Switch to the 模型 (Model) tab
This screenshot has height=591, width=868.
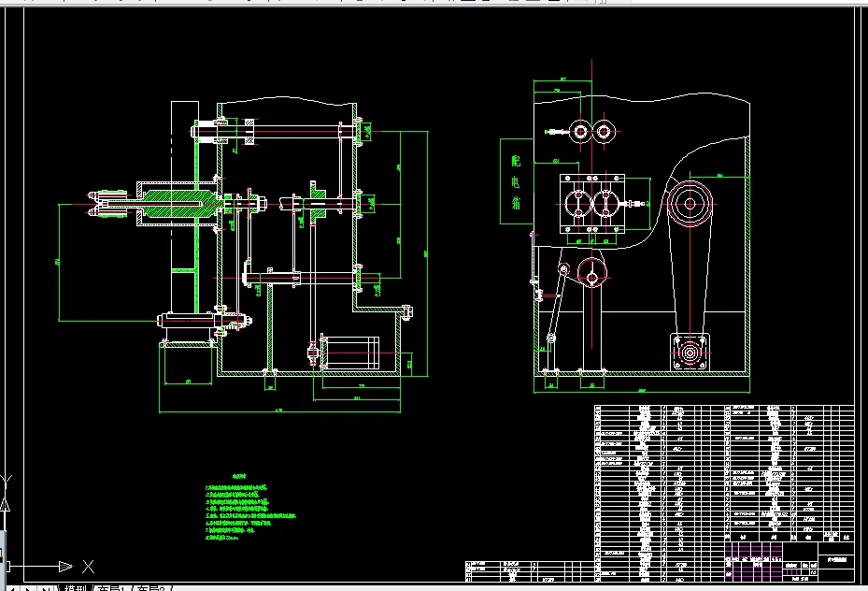pyautogui.click(x=76, y=587)
